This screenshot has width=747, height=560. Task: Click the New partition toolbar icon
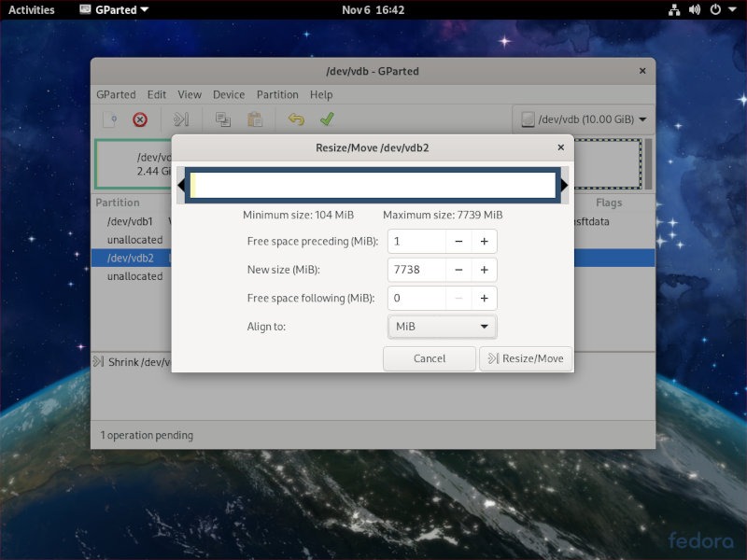[110, 119]
